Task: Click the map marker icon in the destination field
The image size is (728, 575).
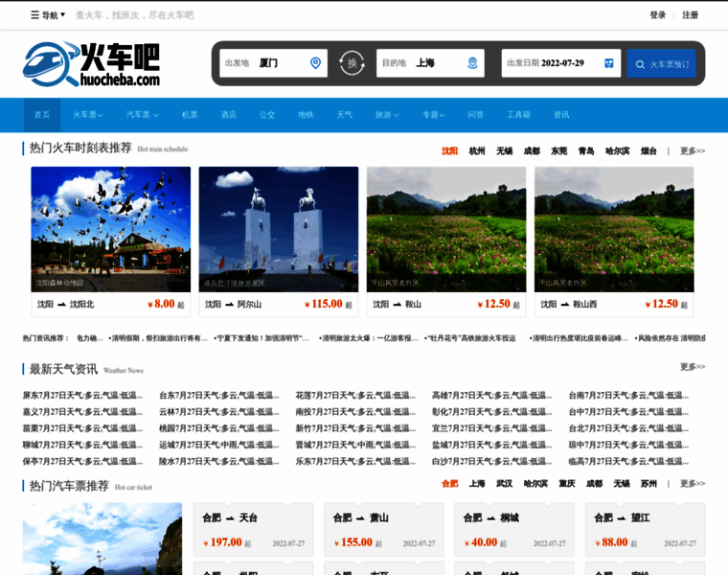Action: [472, 63]
